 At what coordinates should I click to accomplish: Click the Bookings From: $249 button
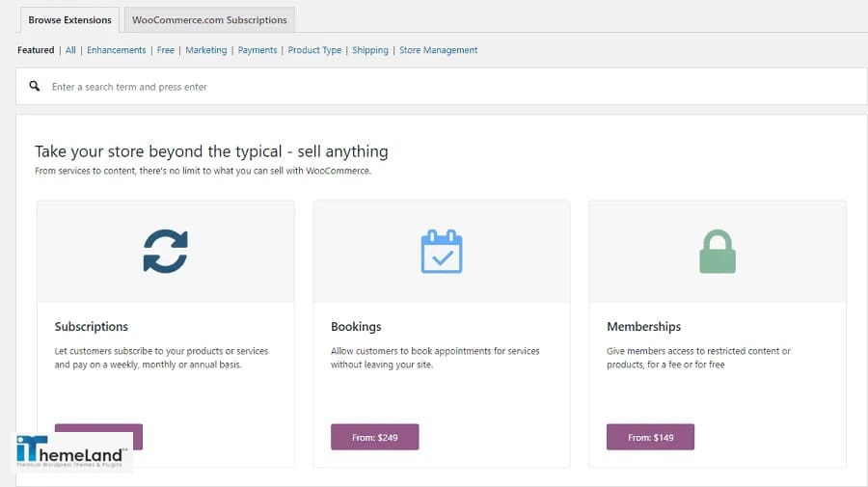(x=375, y=437)
